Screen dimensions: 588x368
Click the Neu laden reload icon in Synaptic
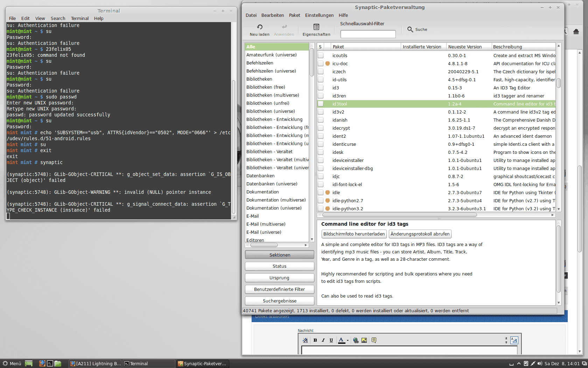tap(260, 27)
